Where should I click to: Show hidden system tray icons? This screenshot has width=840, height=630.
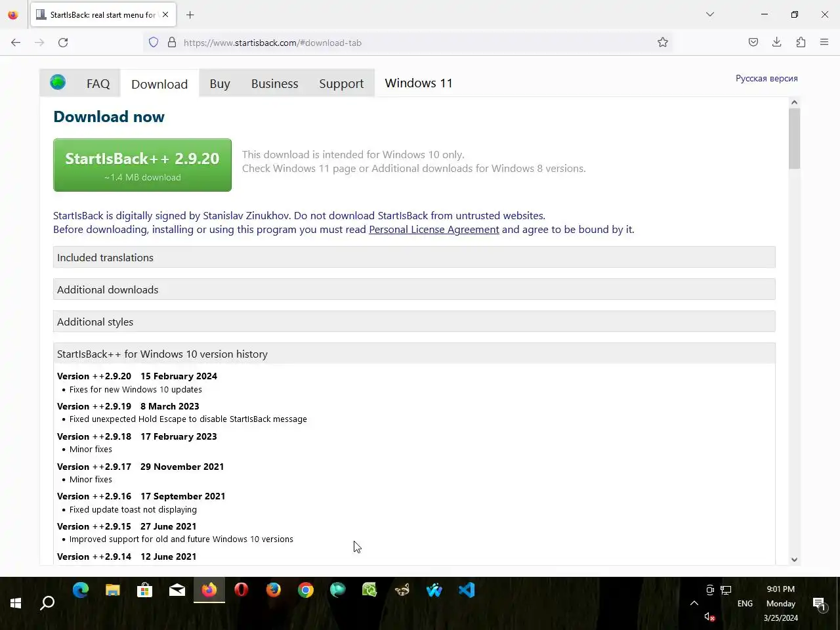(694, 603)
